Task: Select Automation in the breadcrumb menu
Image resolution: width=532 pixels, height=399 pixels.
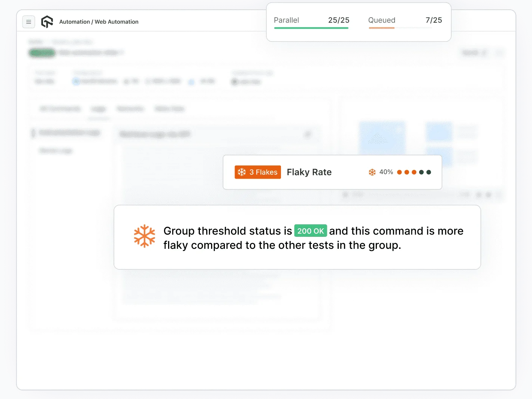Action: pyautogui.click(x=75, y=22)
